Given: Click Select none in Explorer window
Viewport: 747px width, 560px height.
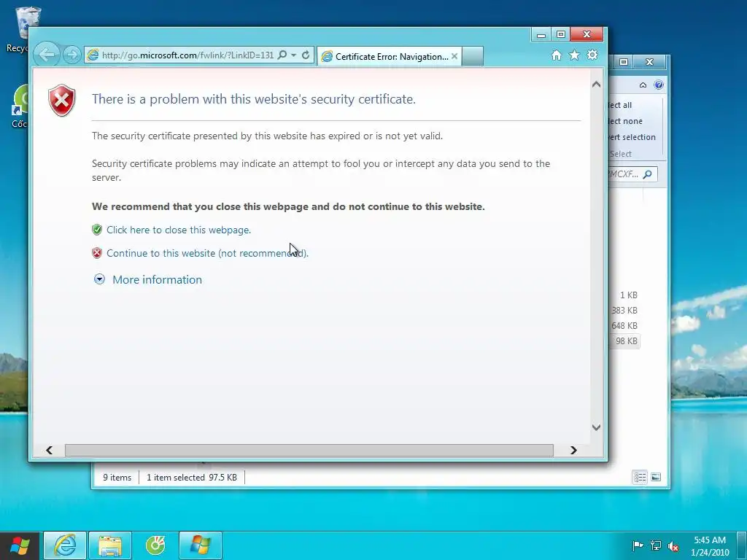Looking at the screenshot, I should pos(625,122).
